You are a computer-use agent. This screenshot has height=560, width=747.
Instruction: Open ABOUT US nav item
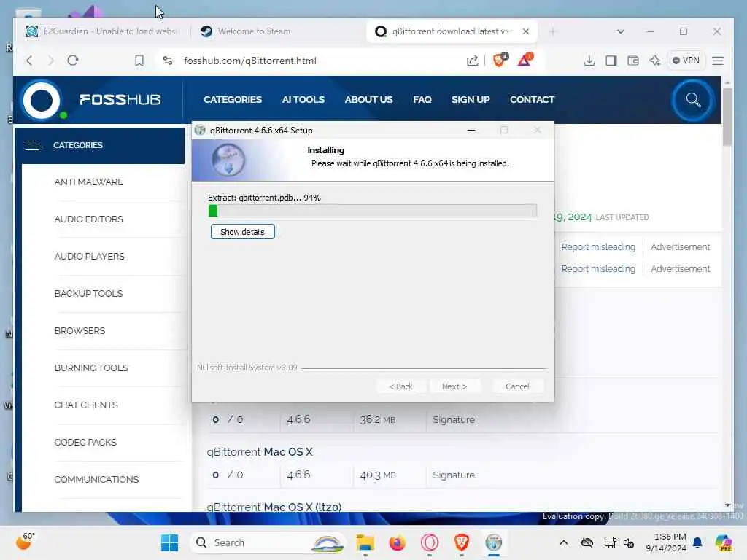(x=368, y=99)
